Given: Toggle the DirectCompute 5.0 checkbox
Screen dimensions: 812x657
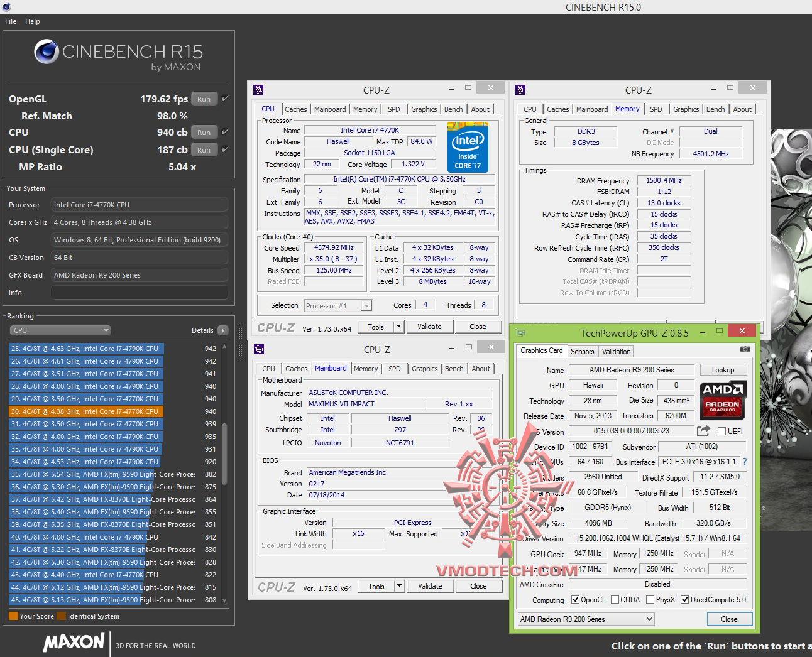Looking at the screenshot, I should 685,600.
